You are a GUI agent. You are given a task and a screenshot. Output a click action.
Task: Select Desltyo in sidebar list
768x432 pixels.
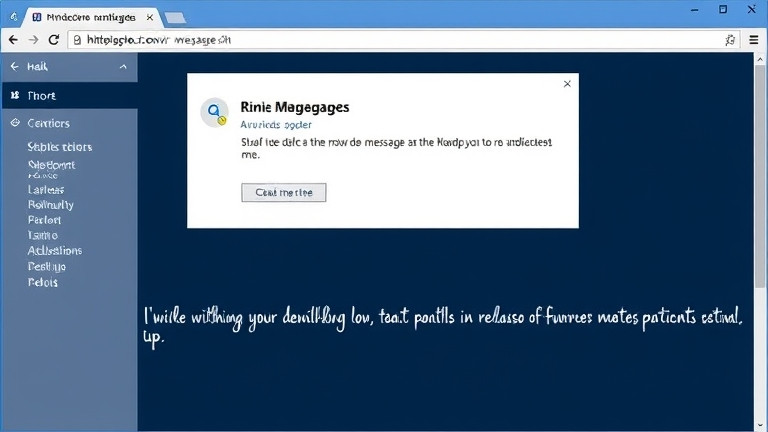[47, 266]
